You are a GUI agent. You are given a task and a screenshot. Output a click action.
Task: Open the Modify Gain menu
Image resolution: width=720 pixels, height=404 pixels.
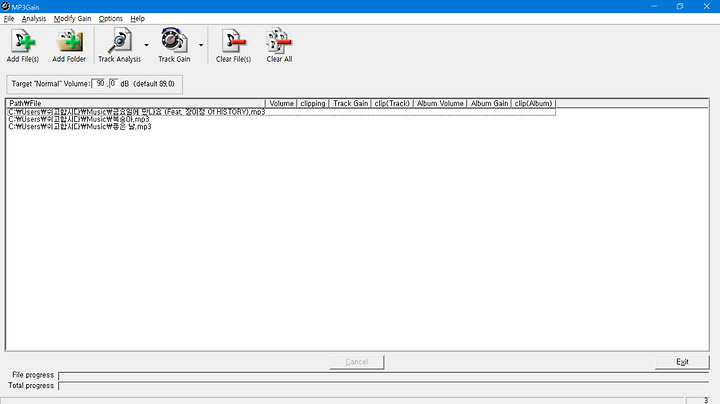[x=73, y=19]
